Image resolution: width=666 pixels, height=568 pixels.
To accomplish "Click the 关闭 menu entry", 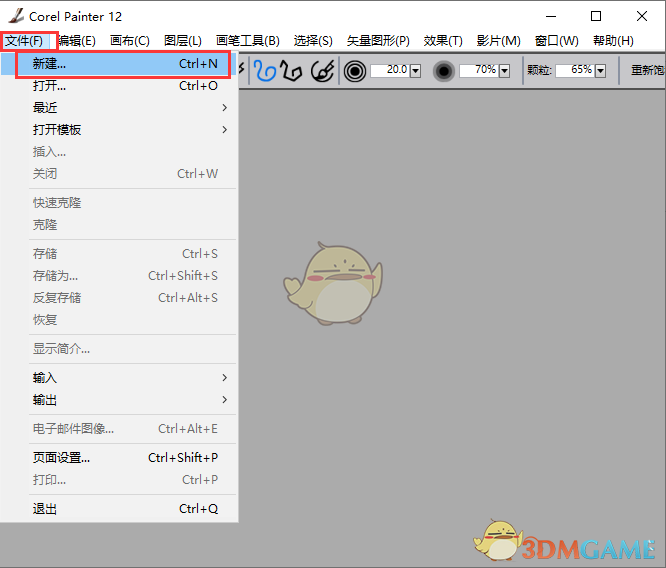I will (x=119, y=174).
